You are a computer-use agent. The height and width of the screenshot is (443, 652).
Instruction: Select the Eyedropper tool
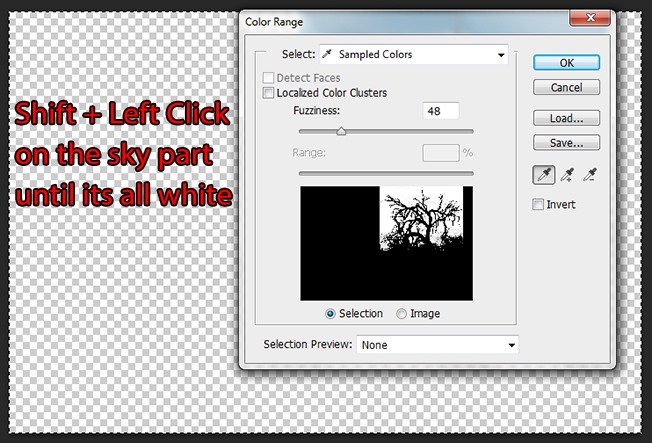544,175
